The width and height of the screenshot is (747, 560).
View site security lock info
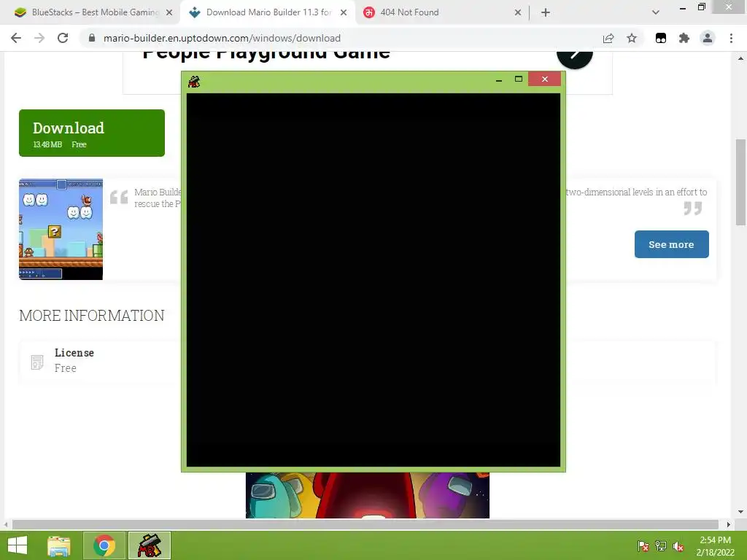92,38
